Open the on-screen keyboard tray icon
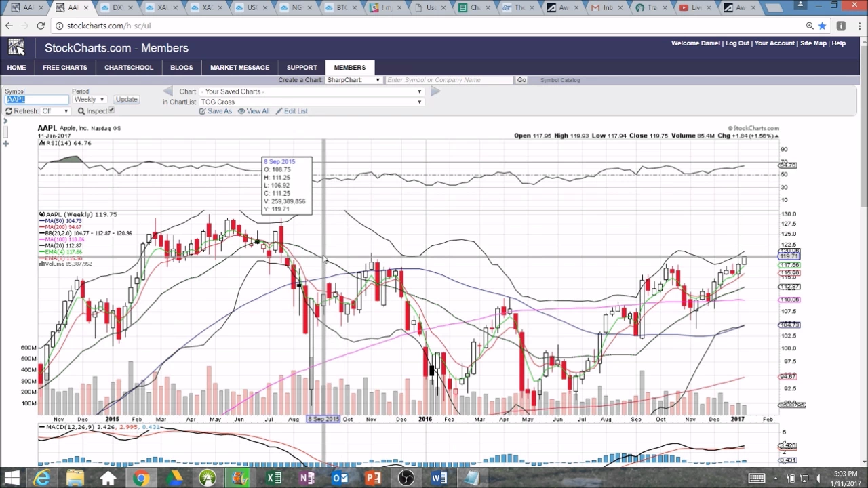 click(x=757, y=479)
